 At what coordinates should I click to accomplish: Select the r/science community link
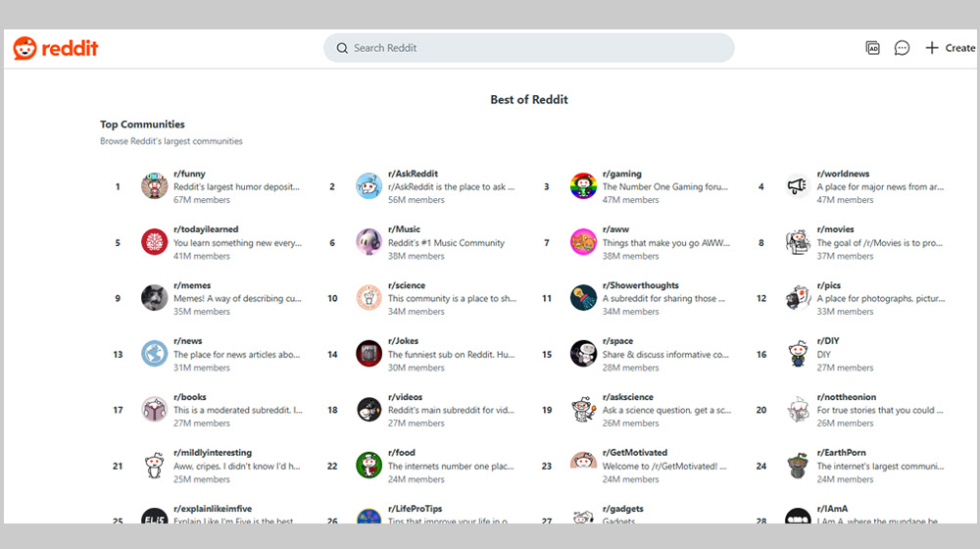click(x=407, y=285)
